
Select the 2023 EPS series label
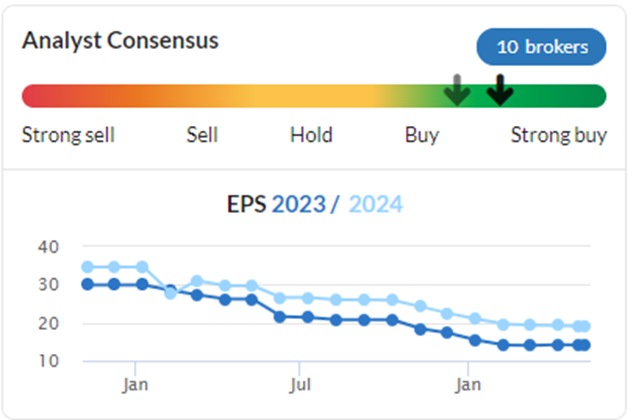(x=299, y=204)
